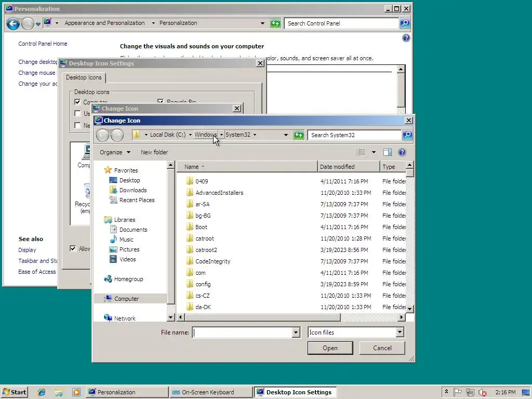The width and height of the screenshot is (532, 399).
Task: Click the Search System32 field
Action: (x=354, y=135)
